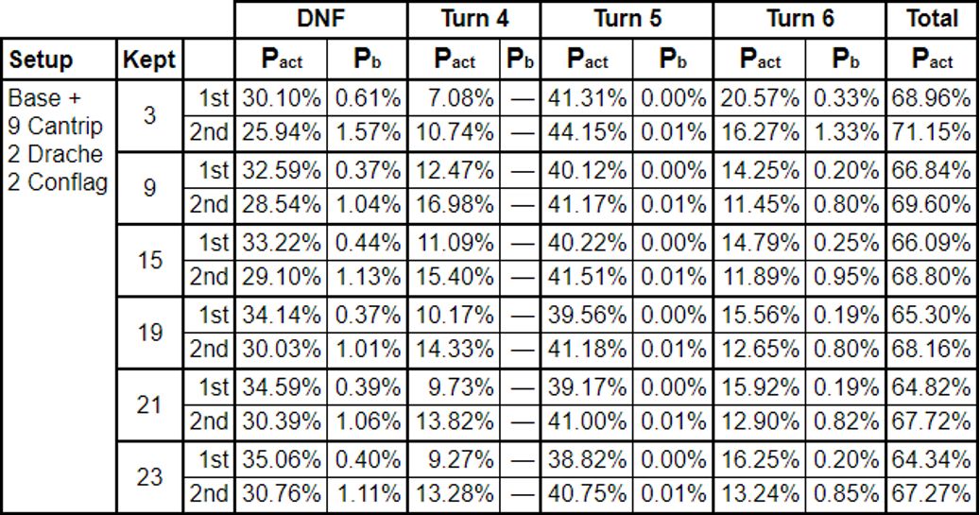The image size is (980, 515).
Task: Select the Turn 4 header cell
Action: [473, 20]
